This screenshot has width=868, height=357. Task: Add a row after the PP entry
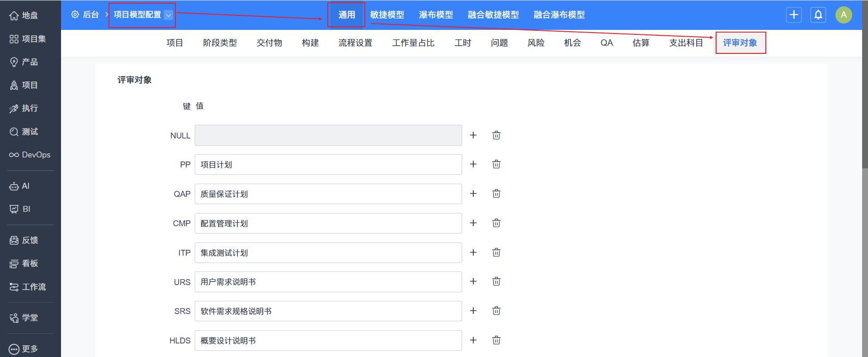pyautogui.click(x=473, y=164)
